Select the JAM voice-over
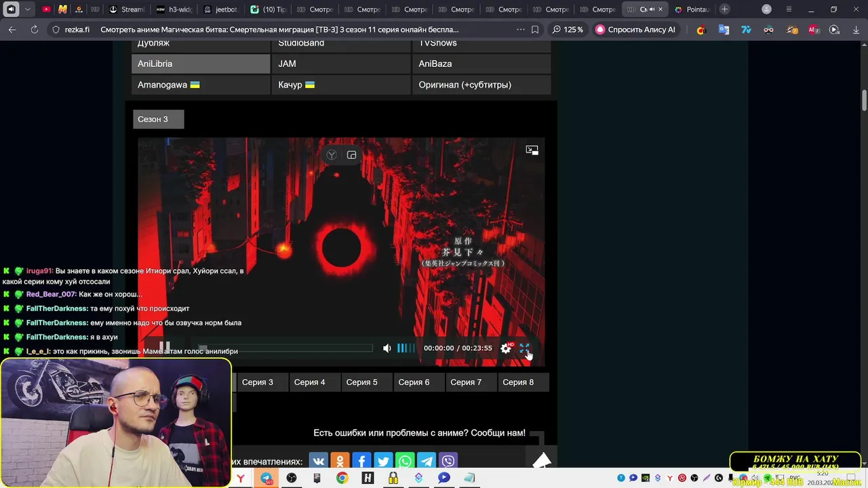This screenshot has height=488, width=868. click(341, 64)
